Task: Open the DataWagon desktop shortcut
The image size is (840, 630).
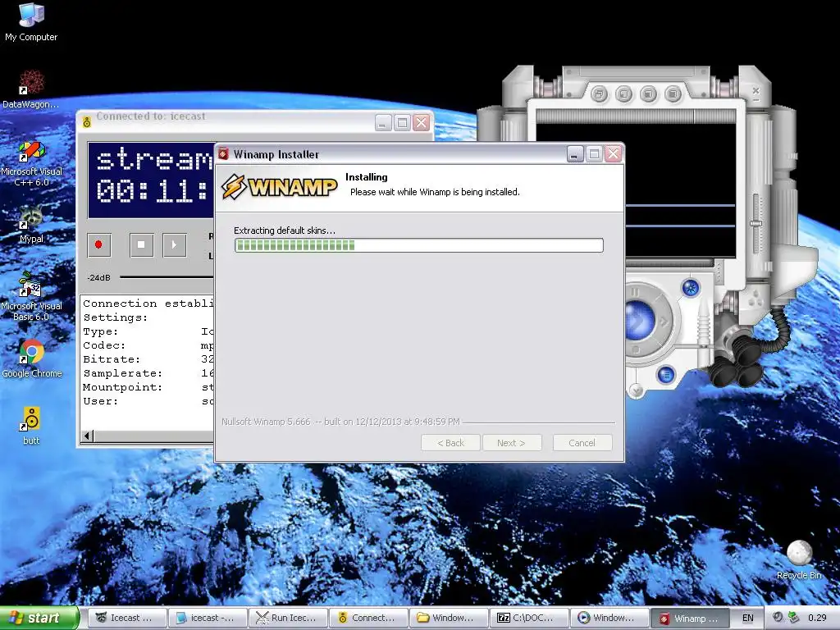Action: 31,89
